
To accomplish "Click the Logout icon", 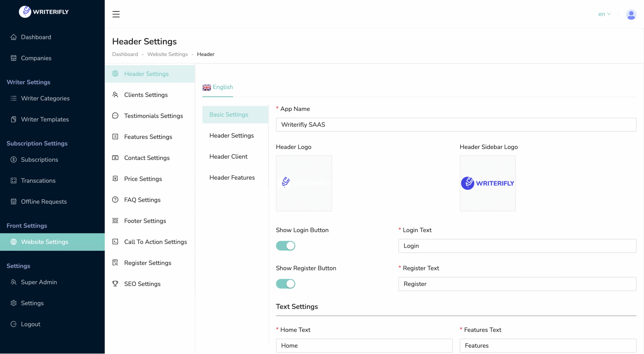I will tap(14, 324).
